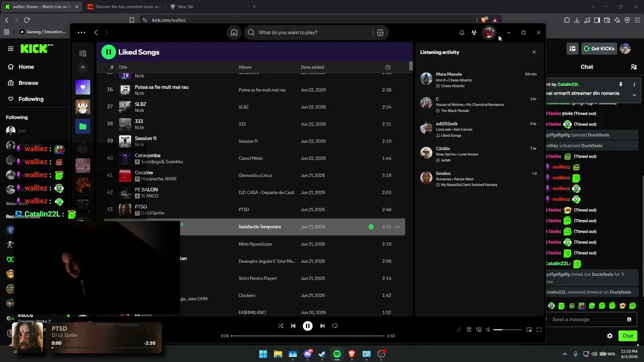
Task: Open Kick Browse page
Action: pyautogui.click(x=23, y=83)
